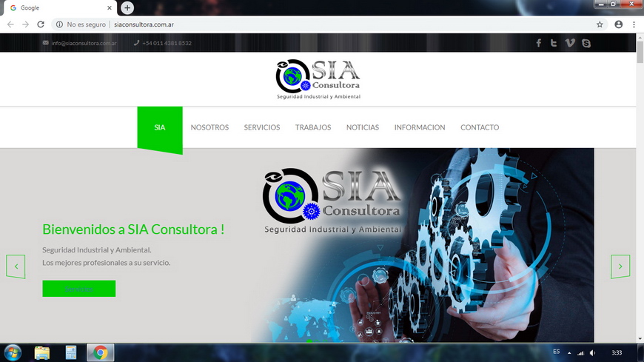Screen dimensions: 644x362
Task: Open the Vimeo social icon
Action: (570, 43)
